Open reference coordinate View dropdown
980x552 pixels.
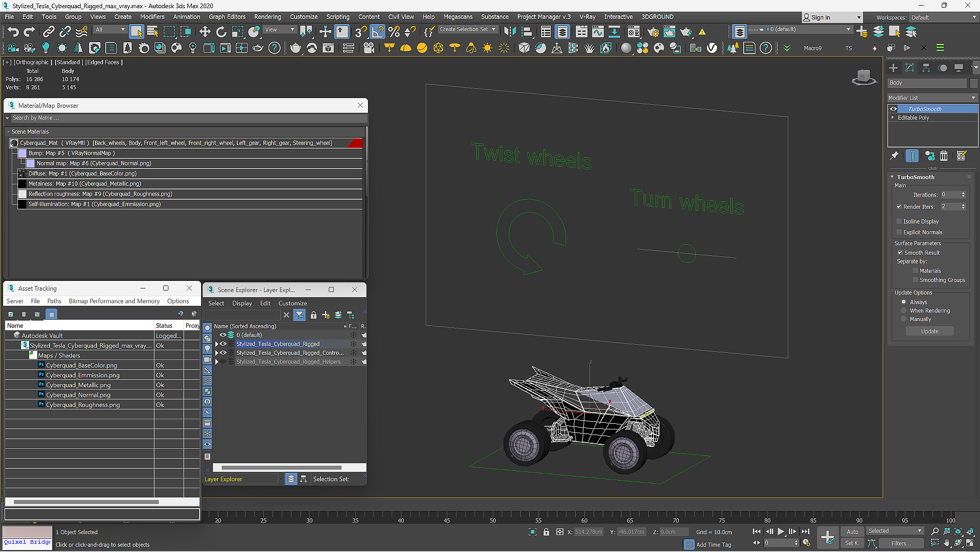coord(279,30)
